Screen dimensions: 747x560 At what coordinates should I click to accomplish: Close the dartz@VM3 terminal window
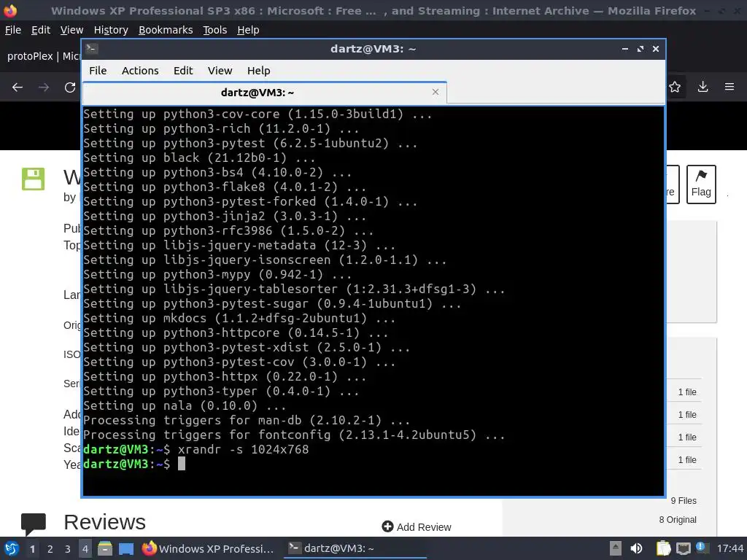coord(656,49)
